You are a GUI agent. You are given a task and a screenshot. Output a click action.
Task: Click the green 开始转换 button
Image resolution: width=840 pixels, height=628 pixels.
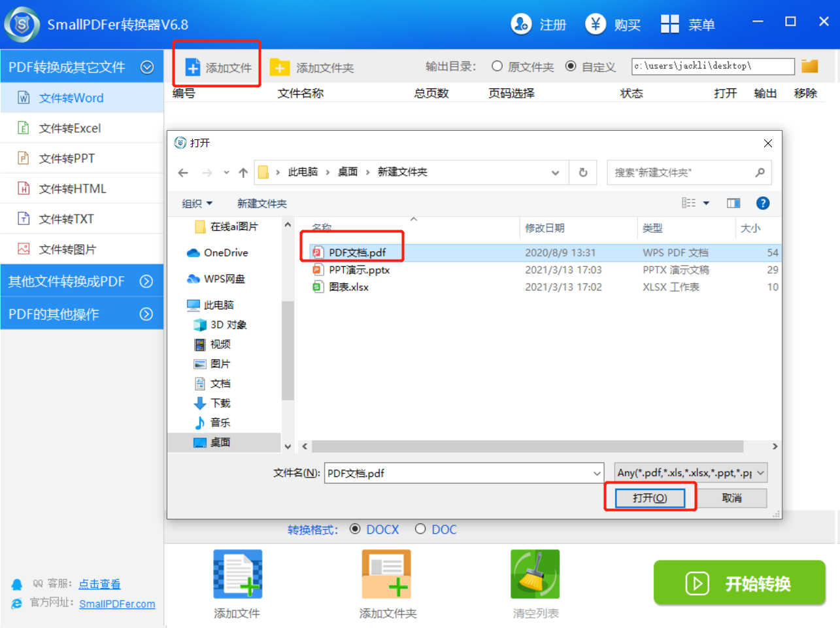click(x=739, y=582)
